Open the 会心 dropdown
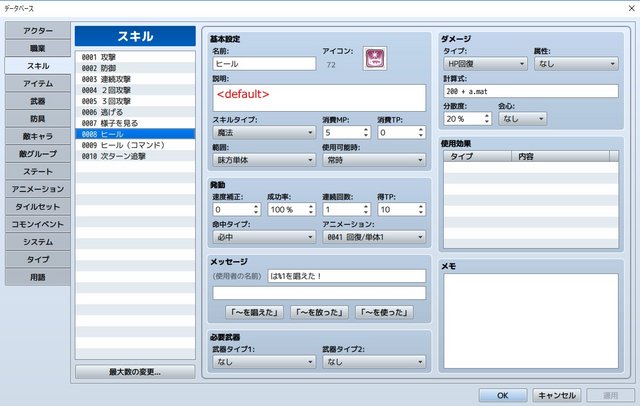640x406 pixels. click(522, 119)
